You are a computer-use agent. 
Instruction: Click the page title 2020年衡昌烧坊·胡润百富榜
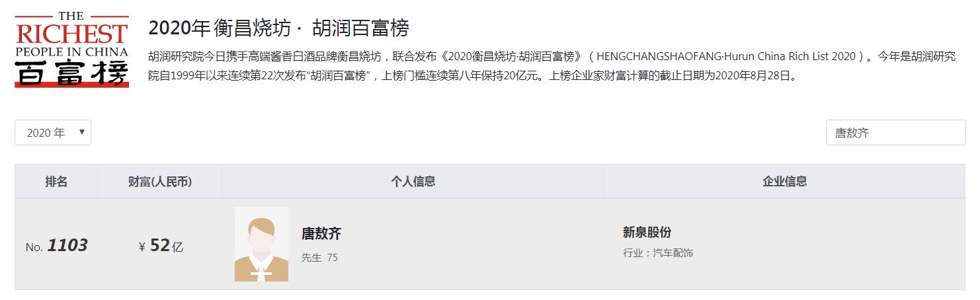(x=279, y=28)
